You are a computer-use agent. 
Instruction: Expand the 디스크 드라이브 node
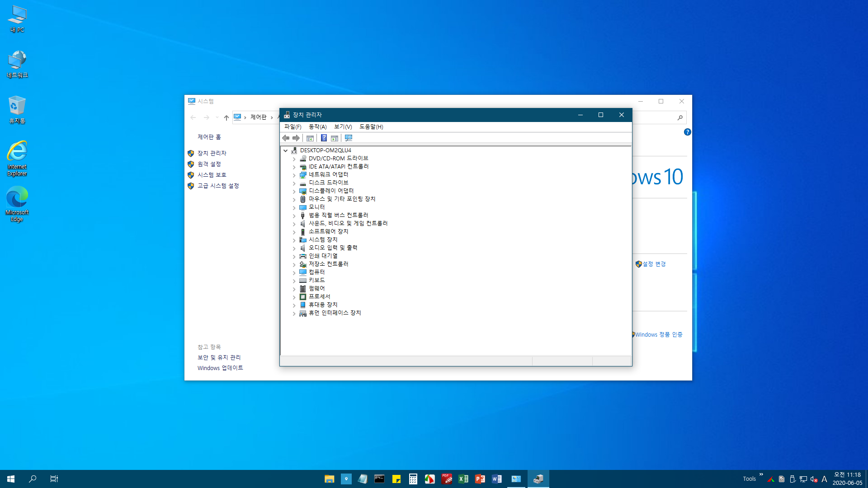click(294, 183)
